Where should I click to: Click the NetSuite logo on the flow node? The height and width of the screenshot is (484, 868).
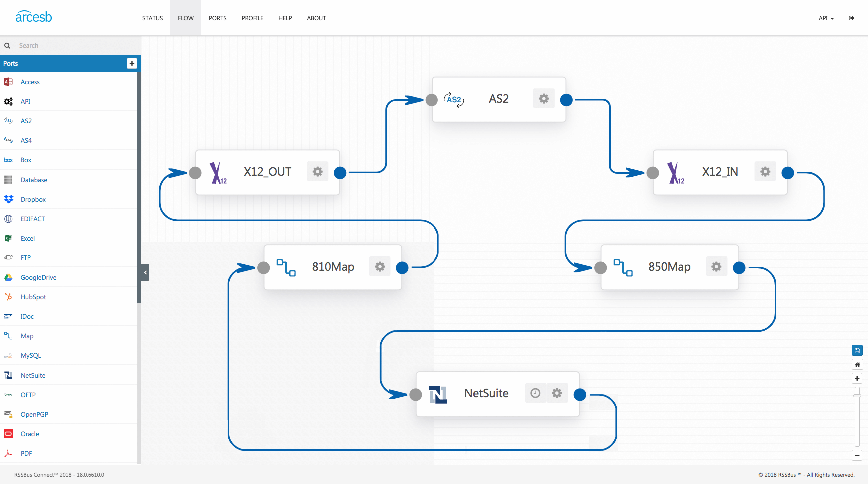click(438, 394)
